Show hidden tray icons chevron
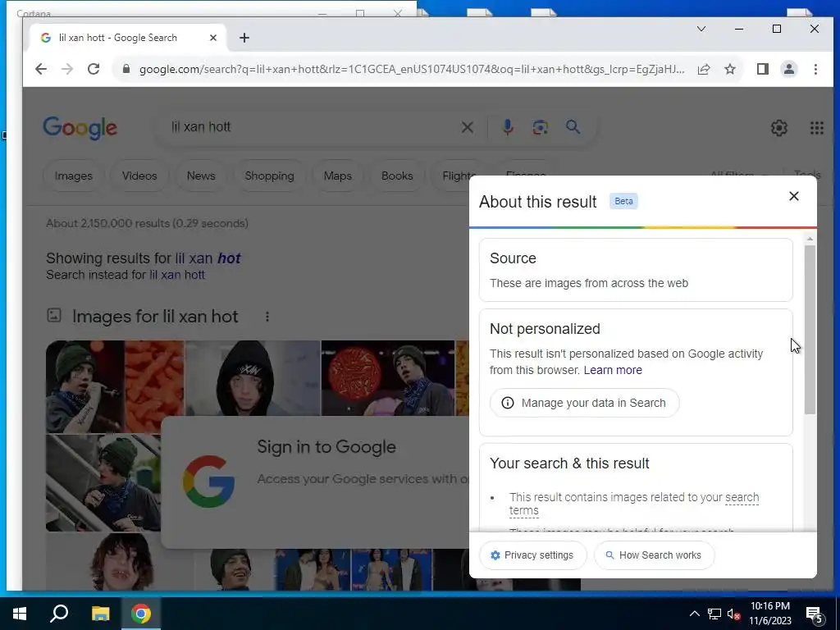This screenshot has width=840, height=630. point(694,614)
